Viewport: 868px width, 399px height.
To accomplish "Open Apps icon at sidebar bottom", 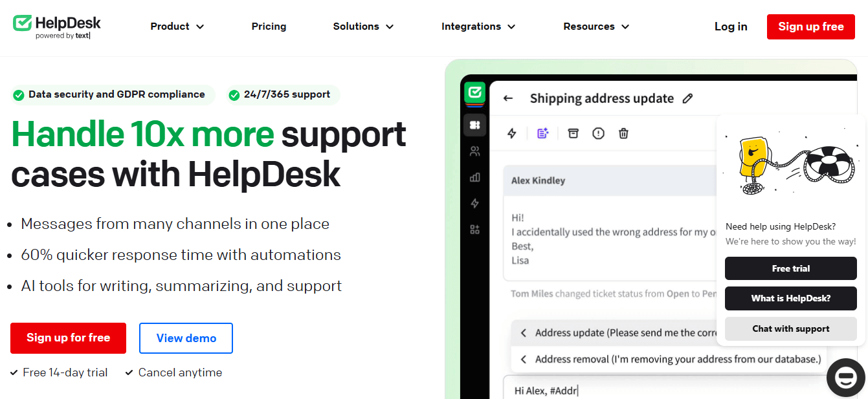I will pyautogui.click(x=474, y=228).
